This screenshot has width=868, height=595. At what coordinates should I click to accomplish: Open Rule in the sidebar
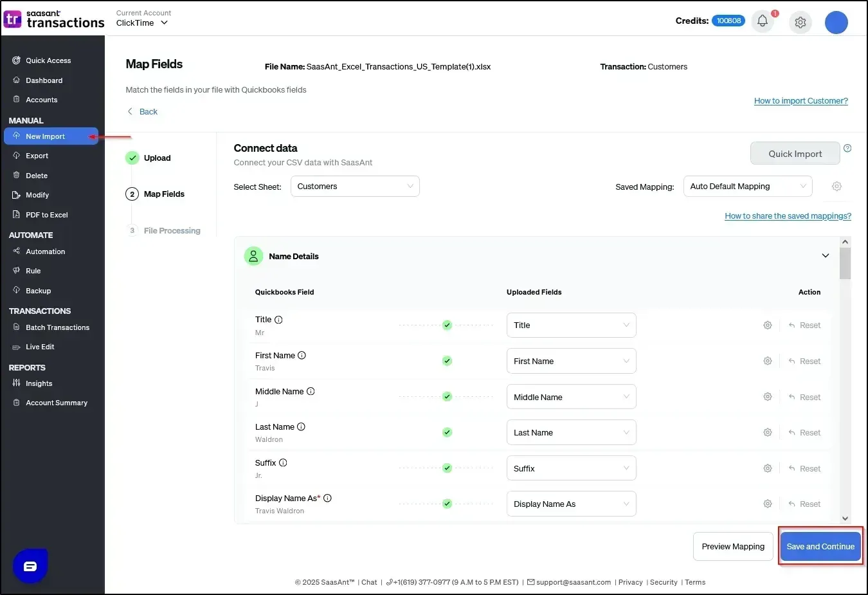point(33,271)
